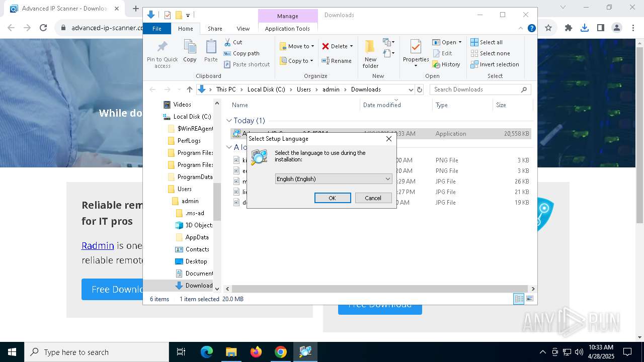Expand the Delete dropdown arrow
The width and height of the screenshot is (644, 362).
[x=351, y=46]
